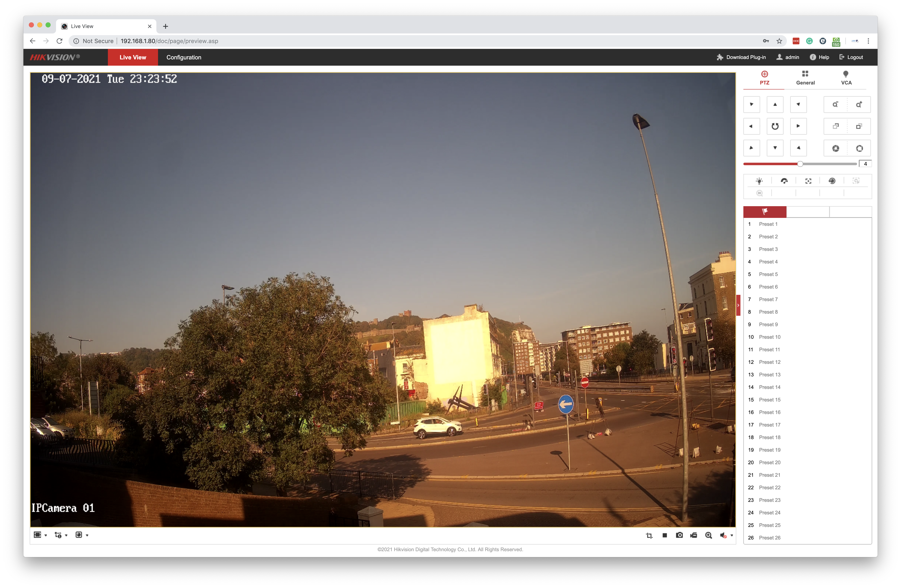Capture a snapshot with the camera icon

click(x=679, y=535)
